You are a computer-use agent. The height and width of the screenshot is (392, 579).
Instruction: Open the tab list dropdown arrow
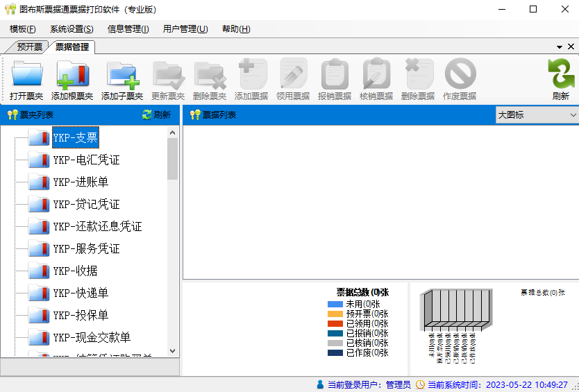(559, 47)
